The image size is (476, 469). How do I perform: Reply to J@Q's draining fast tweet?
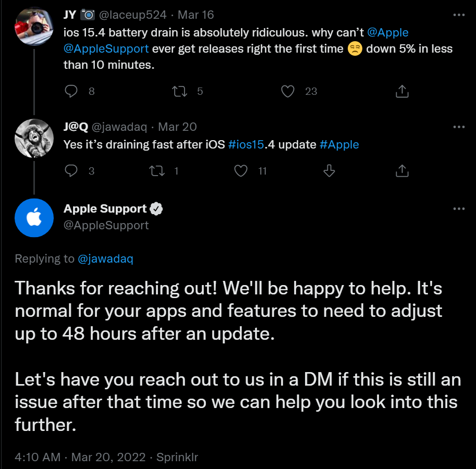pyautogui.click(x=71, y=170)
